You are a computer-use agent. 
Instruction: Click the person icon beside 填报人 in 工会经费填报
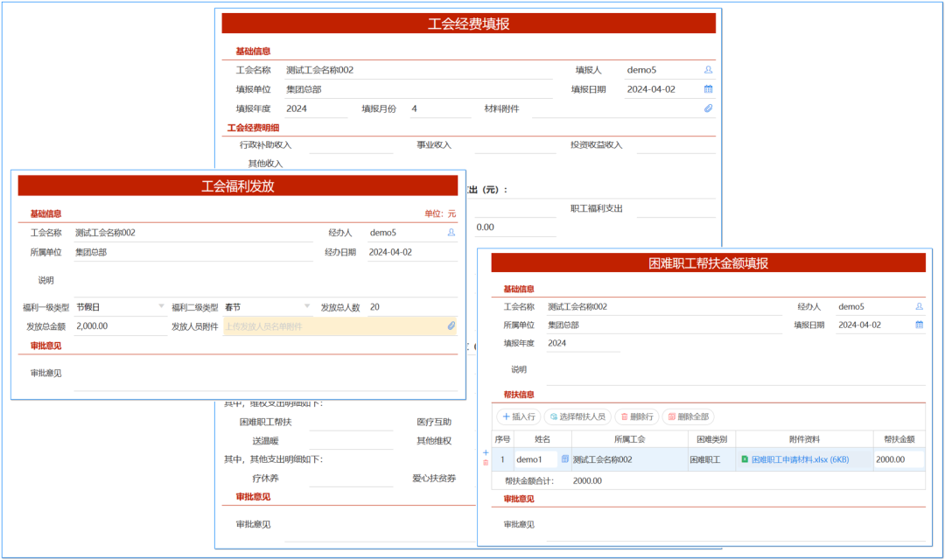click(x=708, y=70)
